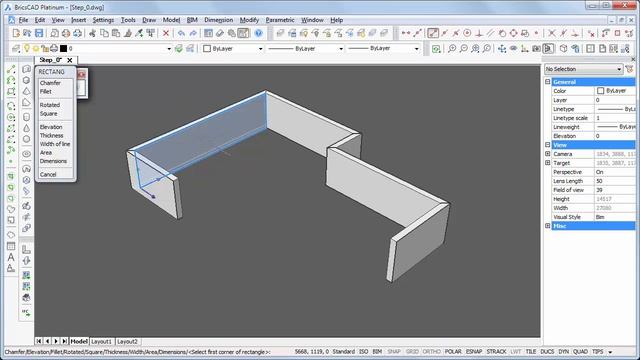Click the blue Help icon
The width and height of the screenshot is (640, 360).
pos(258,33)
